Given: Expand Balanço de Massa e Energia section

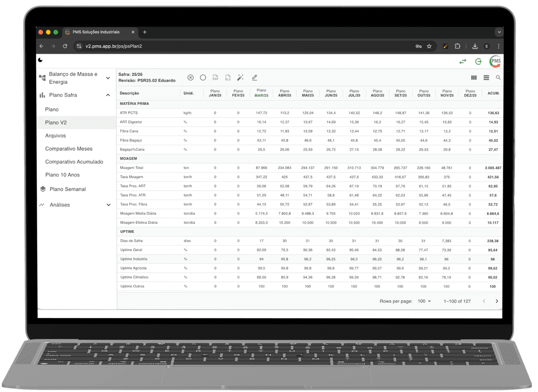Looking at the screenshot, I should [108, 78].
